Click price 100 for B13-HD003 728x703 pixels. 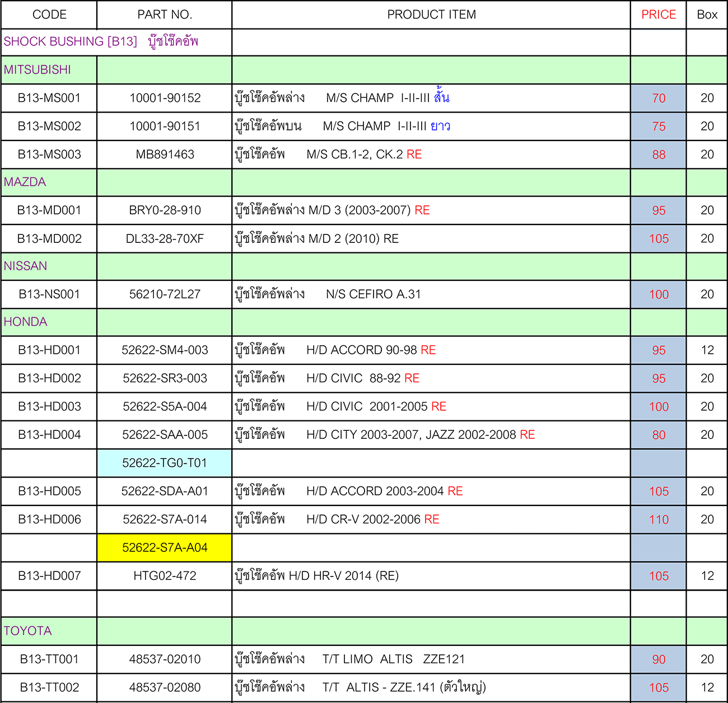coord(659,406)
